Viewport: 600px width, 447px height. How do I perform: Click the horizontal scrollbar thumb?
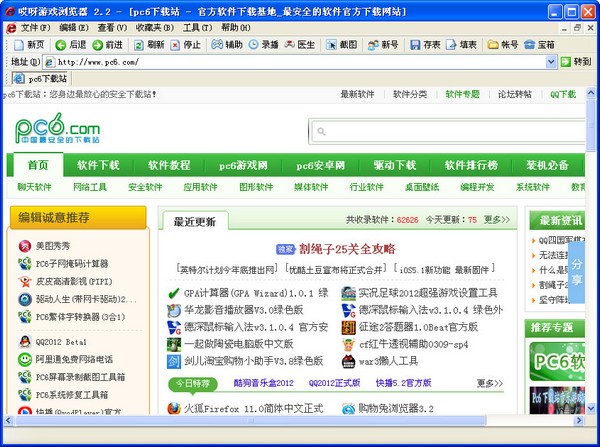coord(251,420)
